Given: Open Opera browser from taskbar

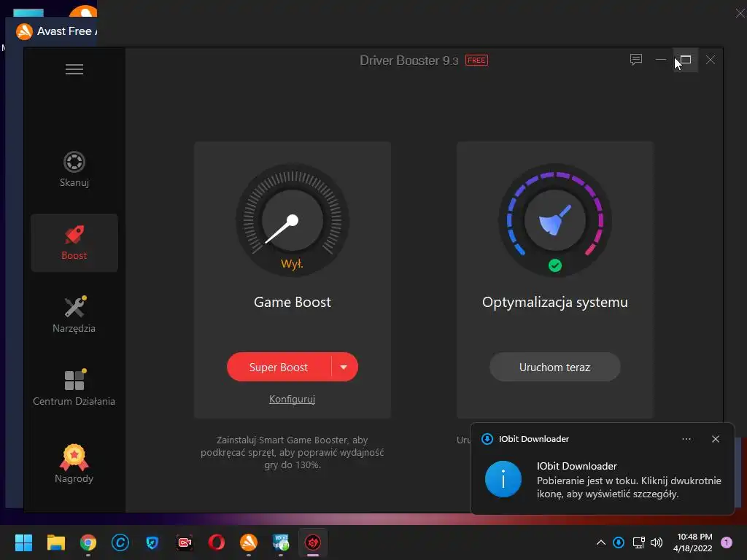Looking at the screenshot, I should coord(216,542).
